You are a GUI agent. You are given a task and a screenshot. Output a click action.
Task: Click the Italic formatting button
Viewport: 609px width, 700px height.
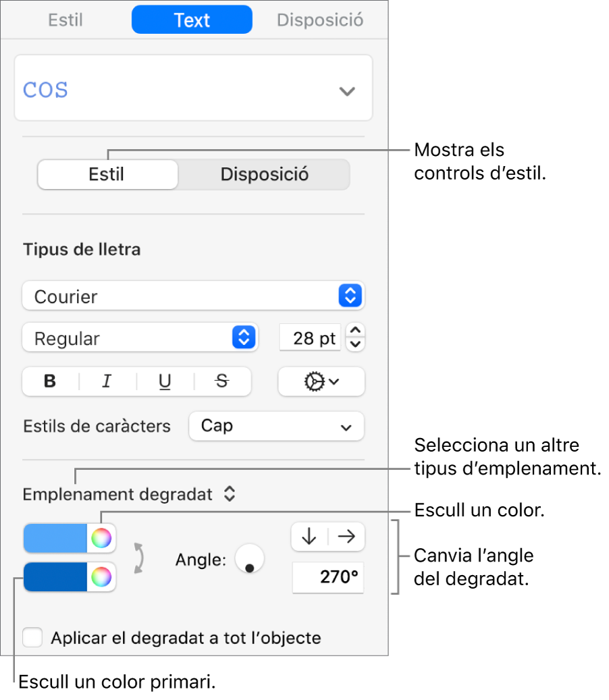(107, 382)
